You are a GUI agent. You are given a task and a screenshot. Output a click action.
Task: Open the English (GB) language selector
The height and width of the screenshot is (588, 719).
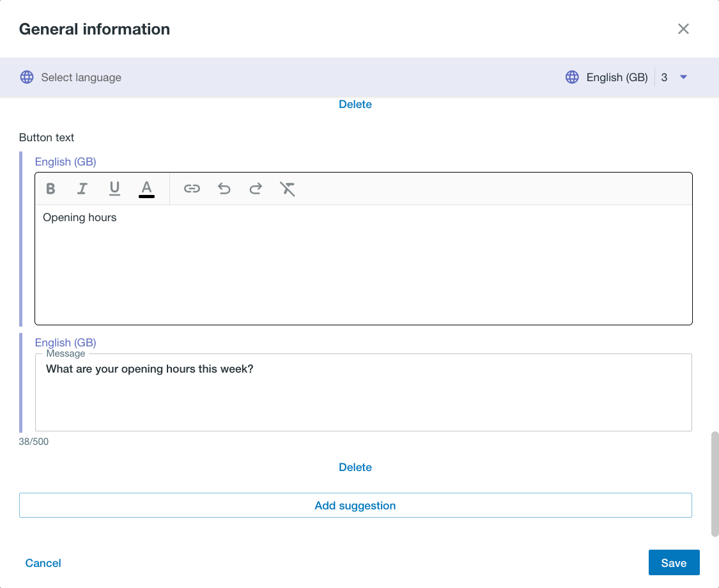click(617, 77)
